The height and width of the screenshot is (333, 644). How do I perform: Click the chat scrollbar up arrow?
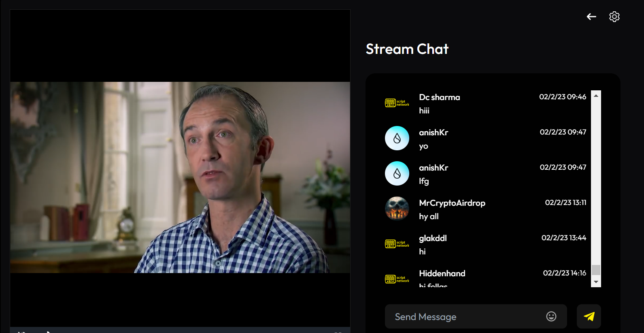pyautogui.click(x=596, y=96)
